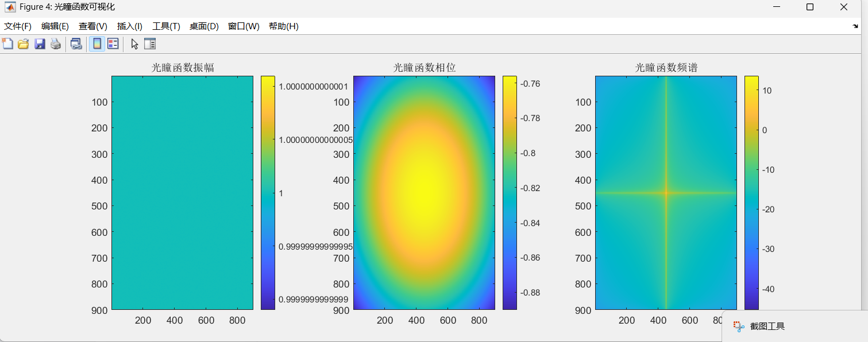The width and height of the screenshot is (868, 342).
Task: Minimize the Figure 4 window
Action: pos(777,7)
